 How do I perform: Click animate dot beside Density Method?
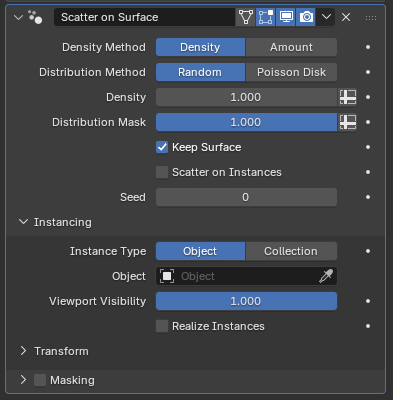pyautogui.click(x=368, y=47)
